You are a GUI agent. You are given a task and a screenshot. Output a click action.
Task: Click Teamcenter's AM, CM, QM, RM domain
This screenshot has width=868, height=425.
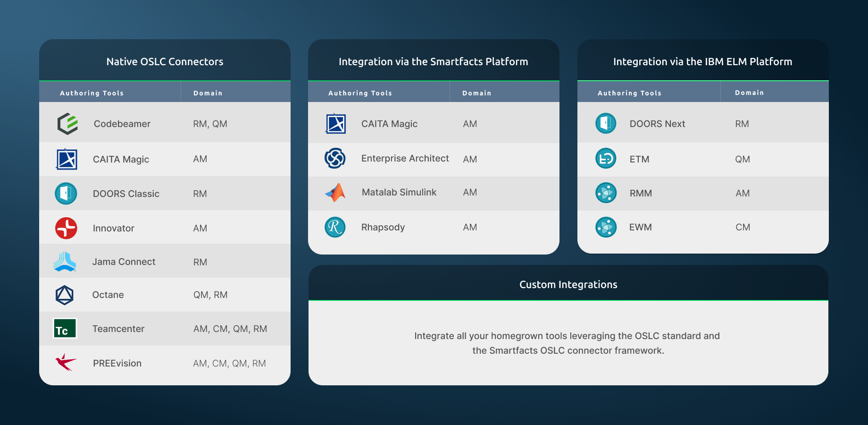coord(230,329)
